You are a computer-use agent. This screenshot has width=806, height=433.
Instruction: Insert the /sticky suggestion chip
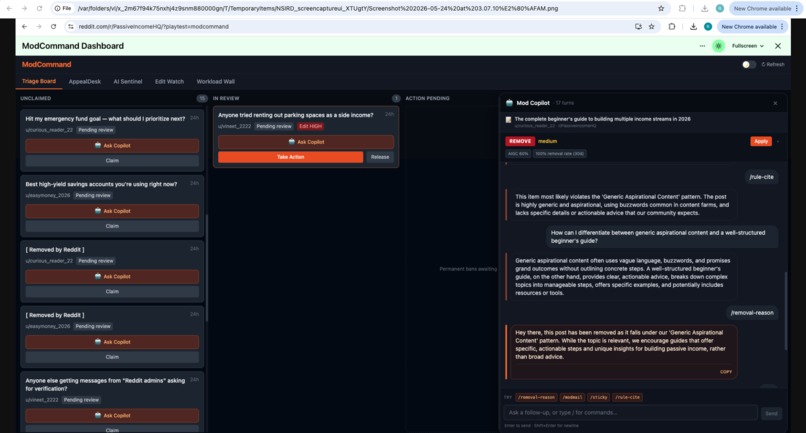click(x=598, y=398)
